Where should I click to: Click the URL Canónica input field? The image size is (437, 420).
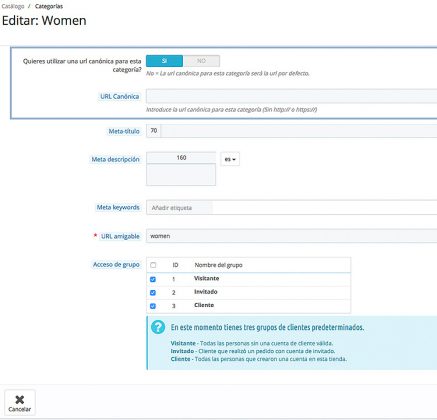point(292,96)
